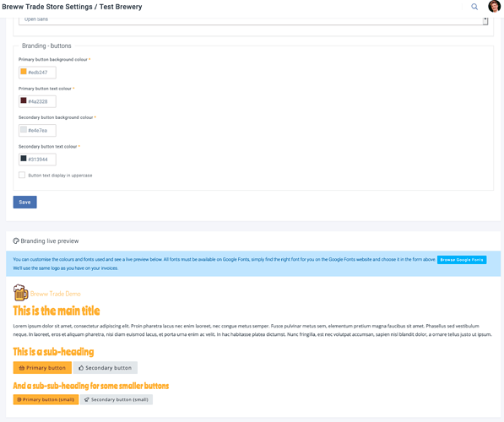Edit the #313944 colour field
This screenshot has height=422, width=504.
(37, 159)
